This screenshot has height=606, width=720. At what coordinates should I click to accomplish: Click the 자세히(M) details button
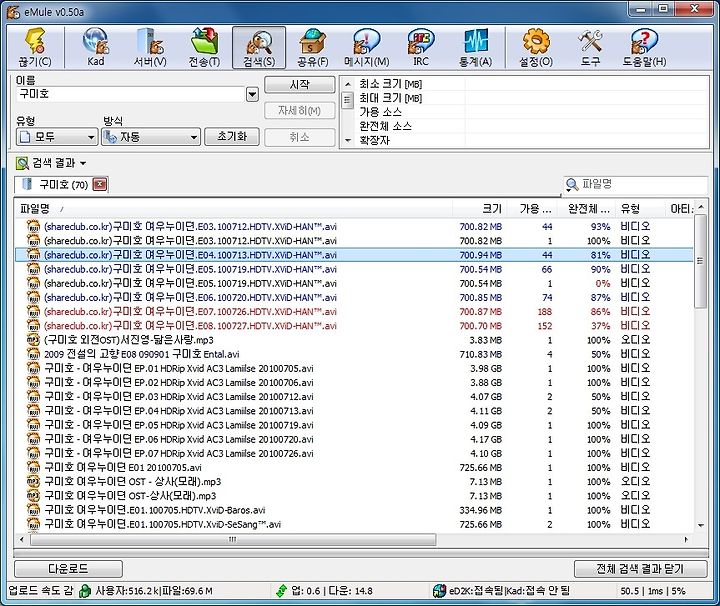tap(299, 111)
